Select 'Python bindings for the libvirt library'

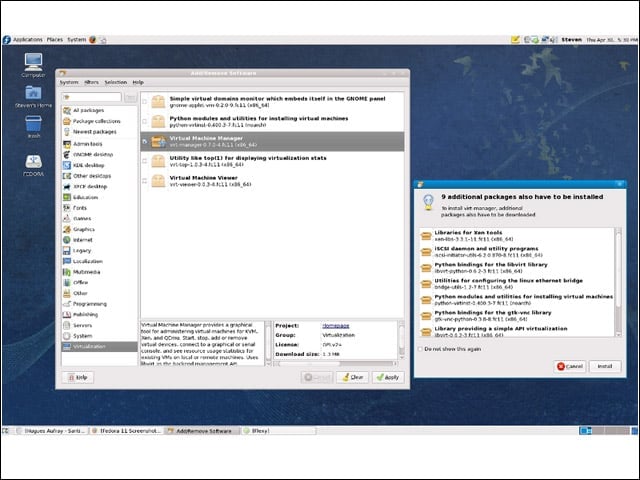point(516,268)
